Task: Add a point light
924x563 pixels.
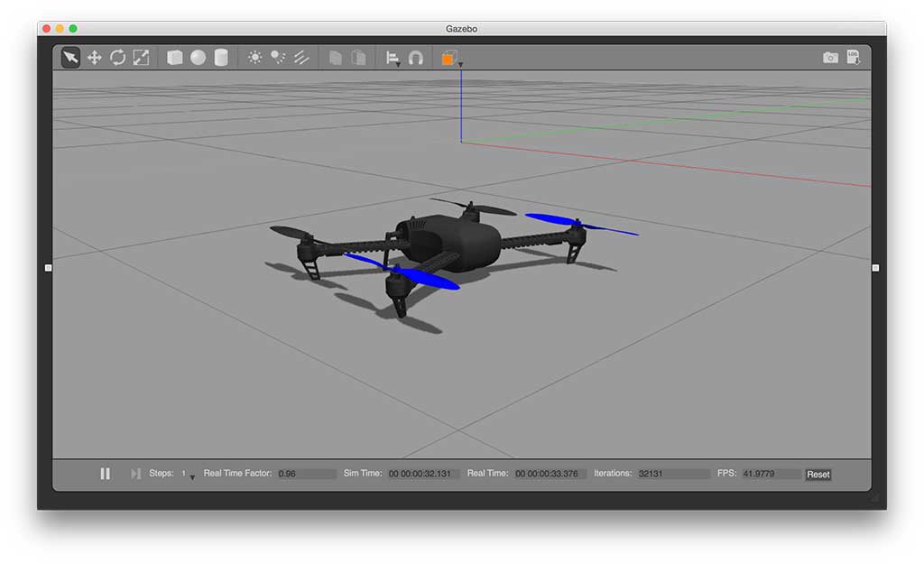Action: click(254, 58)
